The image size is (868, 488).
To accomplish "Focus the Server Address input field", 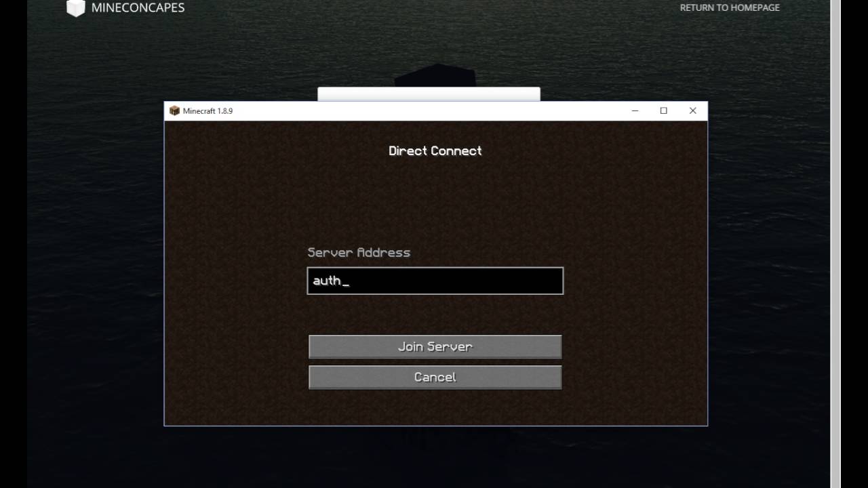I will (435, 281).
